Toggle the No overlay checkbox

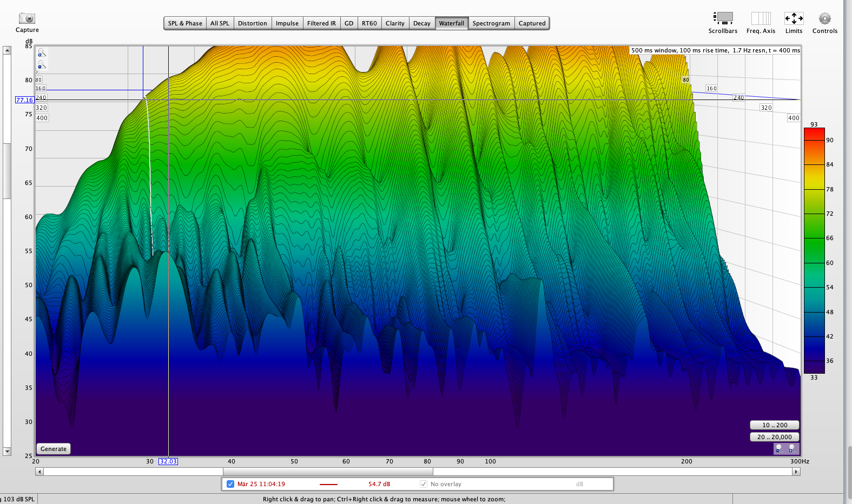click(424, 484)
